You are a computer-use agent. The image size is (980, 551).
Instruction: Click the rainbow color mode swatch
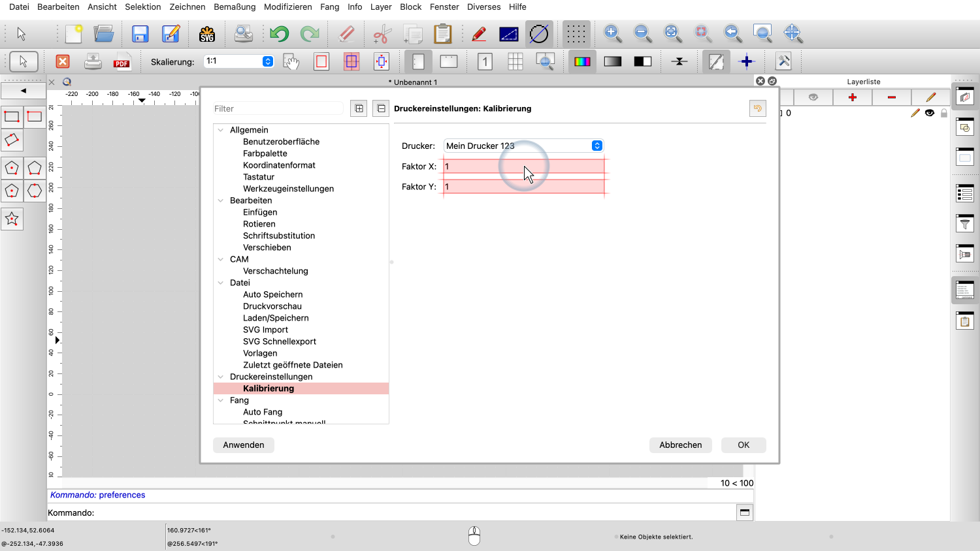point(581,61)
